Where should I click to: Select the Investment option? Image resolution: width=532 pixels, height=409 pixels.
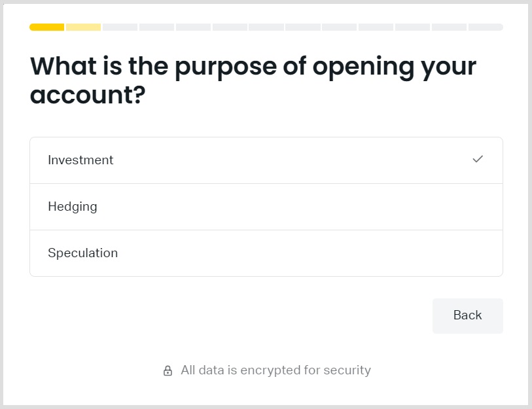80,160
